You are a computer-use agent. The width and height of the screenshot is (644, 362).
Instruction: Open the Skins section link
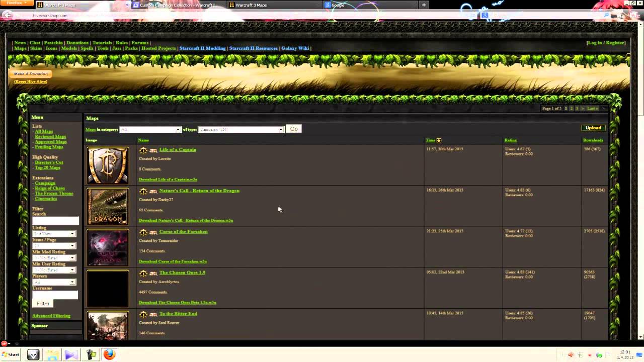coord(36,48)
